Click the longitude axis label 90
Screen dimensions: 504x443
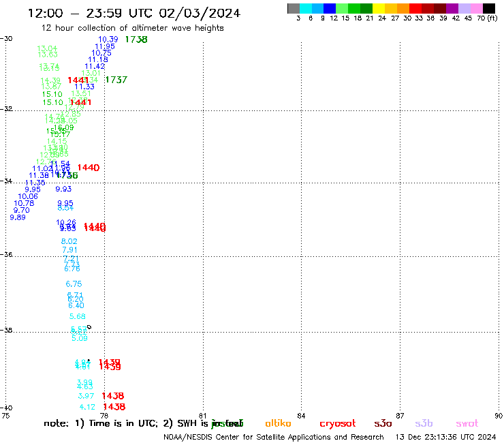pyautogui.click(x=499, y=416)
